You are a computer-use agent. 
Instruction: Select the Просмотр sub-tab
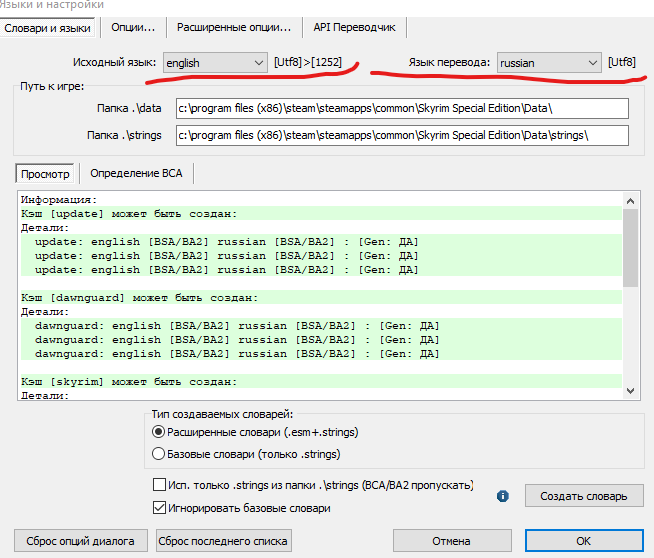point(45,173)
